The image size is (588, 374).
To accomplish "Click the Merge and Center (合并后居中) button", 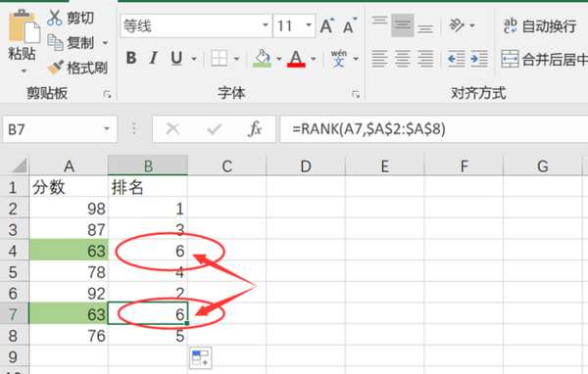I will (x=545, y=59).
